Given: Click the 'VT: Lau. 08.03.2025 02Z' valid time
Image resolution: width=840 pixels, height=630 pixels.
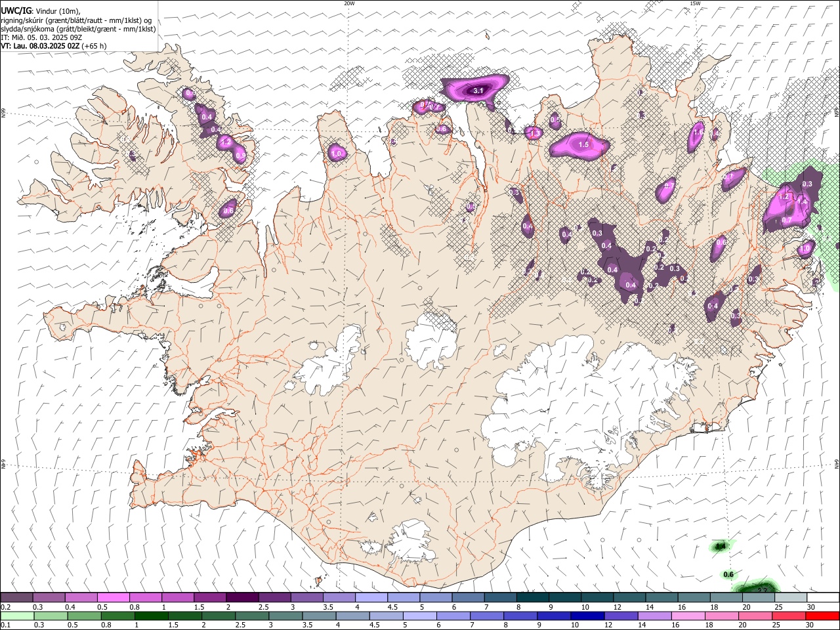Looking at the screenshot, I should tap(41, 46).
